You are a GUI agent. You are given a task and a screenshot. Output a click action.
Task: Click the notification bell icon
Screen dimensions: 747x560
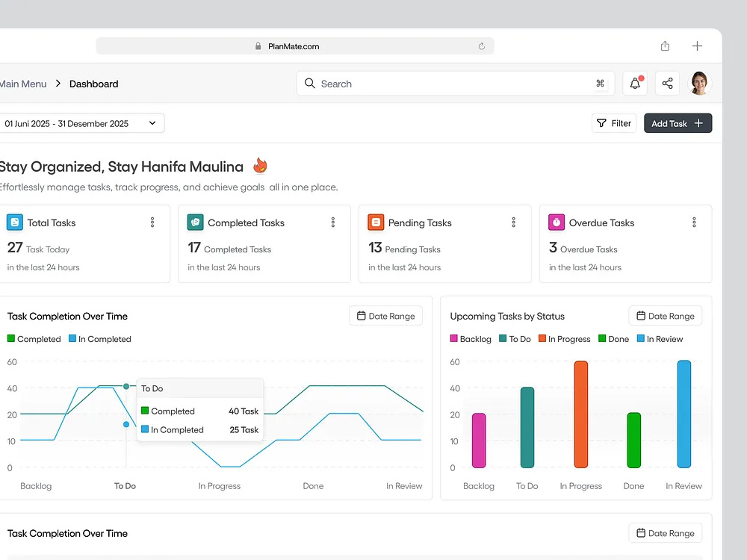(635, 84)
